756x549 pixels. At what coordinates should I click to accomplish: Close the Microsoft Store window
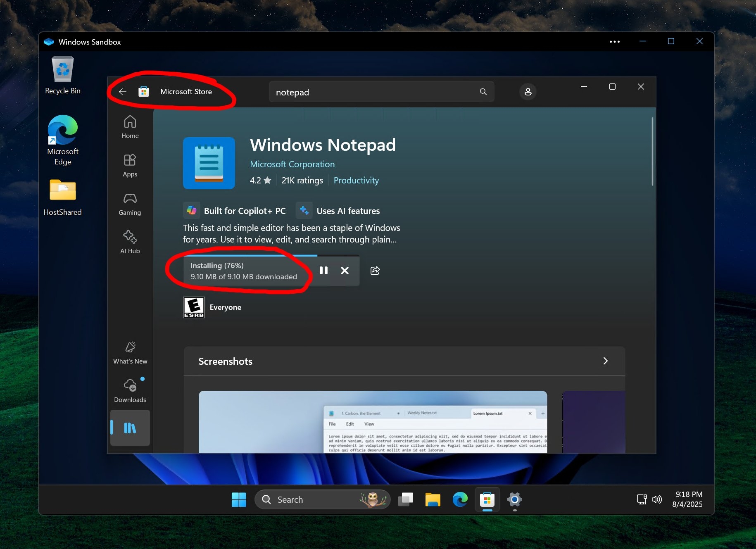pyautogui.click(x=641, y=86)
